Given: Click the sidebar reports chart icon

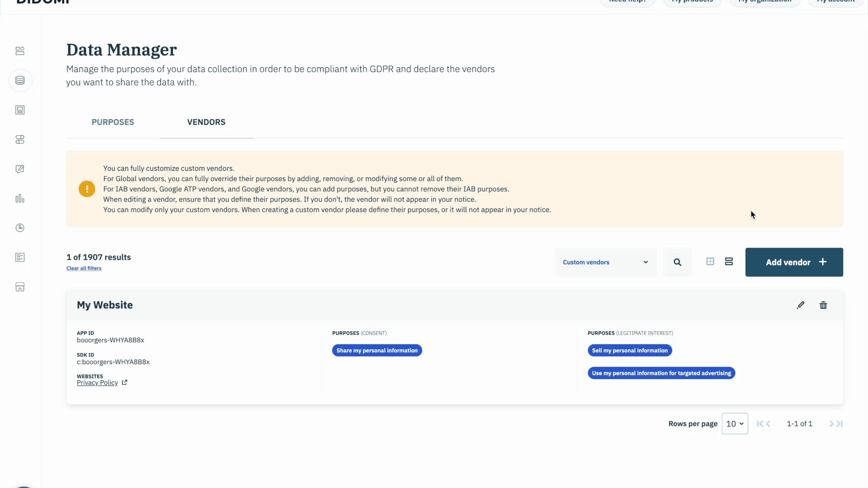Looking at the screenshot, I should [20, 198].
